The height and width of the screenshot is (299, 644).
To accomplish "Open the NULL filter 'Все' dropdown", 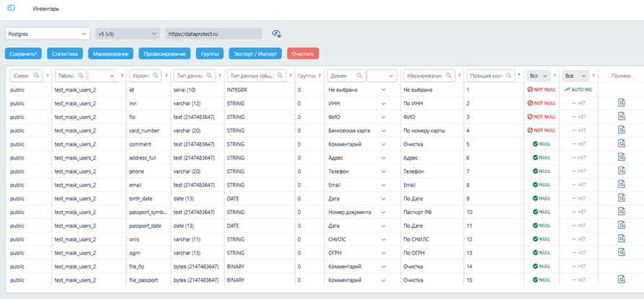I will 539,76.
